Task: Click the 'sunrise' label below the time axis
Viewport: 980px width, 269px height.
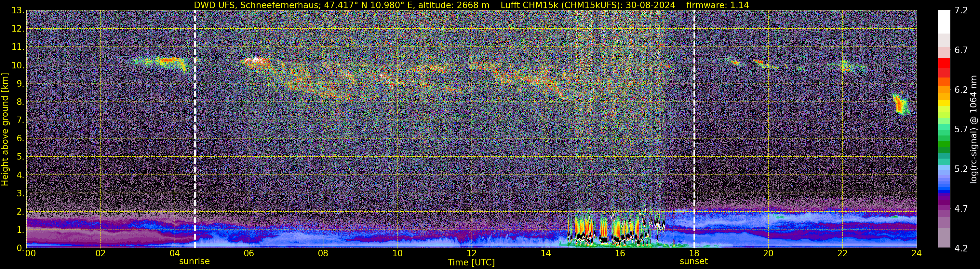Action: 195,262
